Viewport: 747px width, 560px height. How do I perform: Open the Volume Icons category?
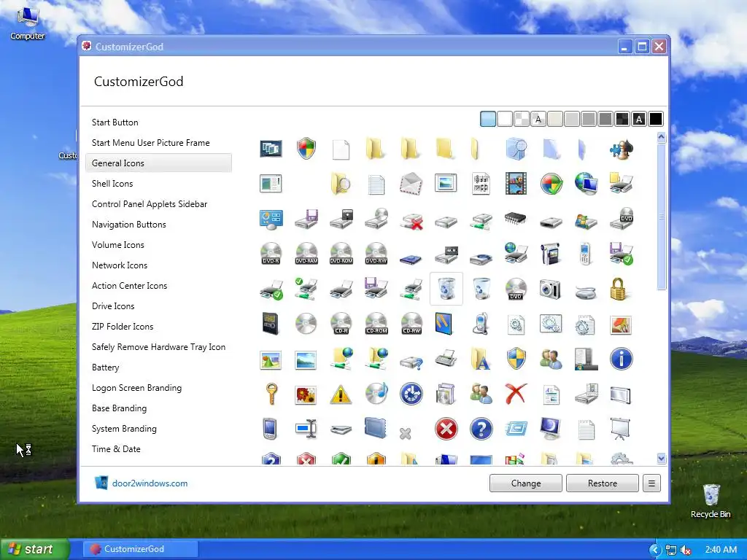[x=158, y=245]
